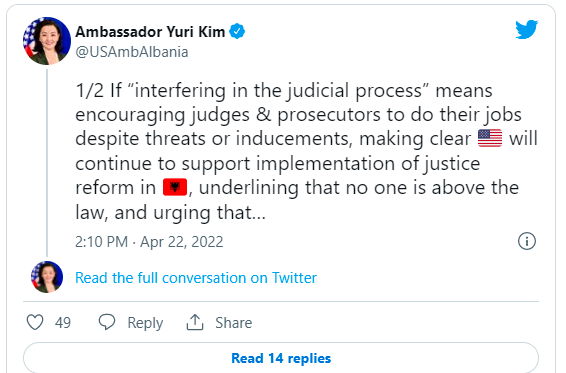Open the tweet info icon
This screenshot has width=566, height=373.
527,241
